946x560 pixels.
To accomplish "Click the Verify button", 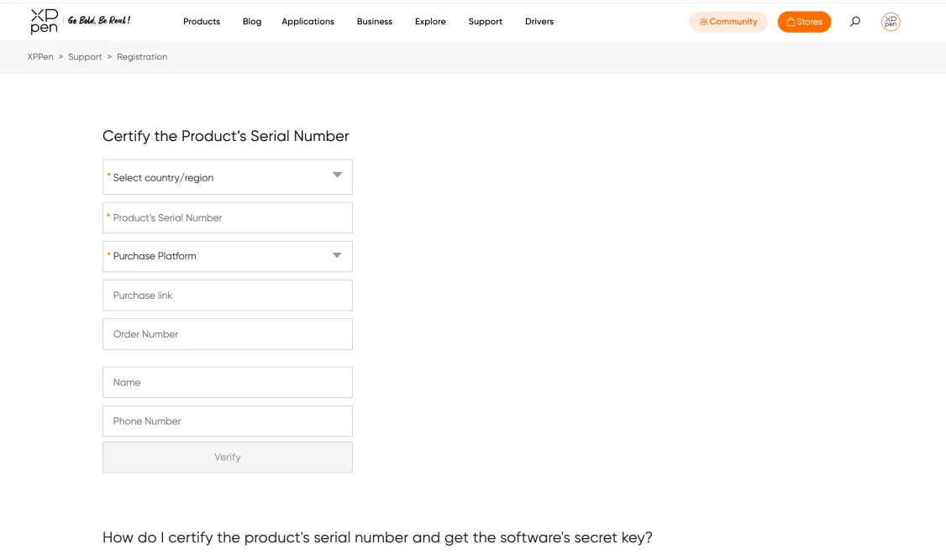I will (228, 458).
